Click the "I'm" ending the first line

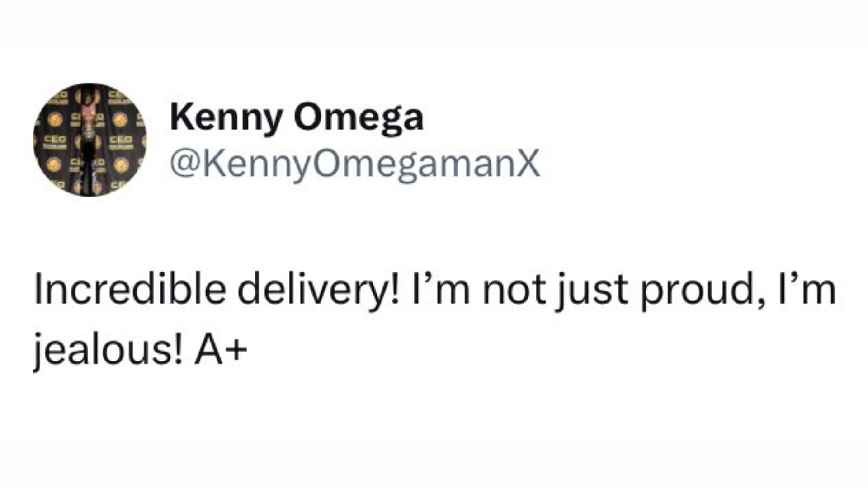pos(812,289)
